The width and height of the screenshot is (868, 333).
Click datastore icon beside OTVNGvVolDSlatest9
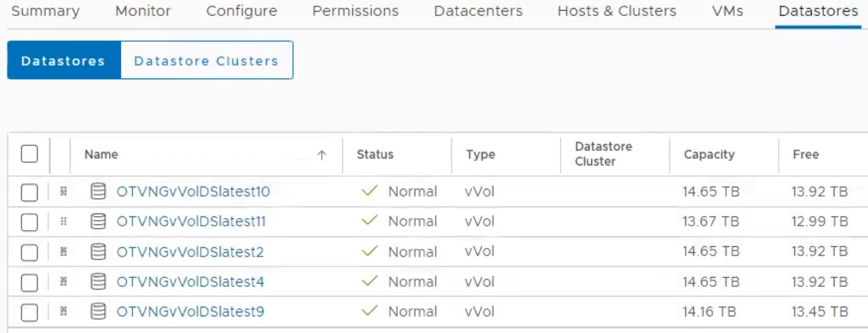[98, 311]
